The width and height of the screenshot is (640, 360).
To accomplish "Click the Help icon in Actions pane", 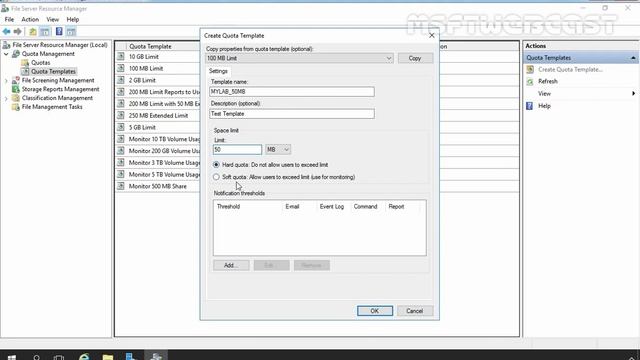I will click(530, 106).
